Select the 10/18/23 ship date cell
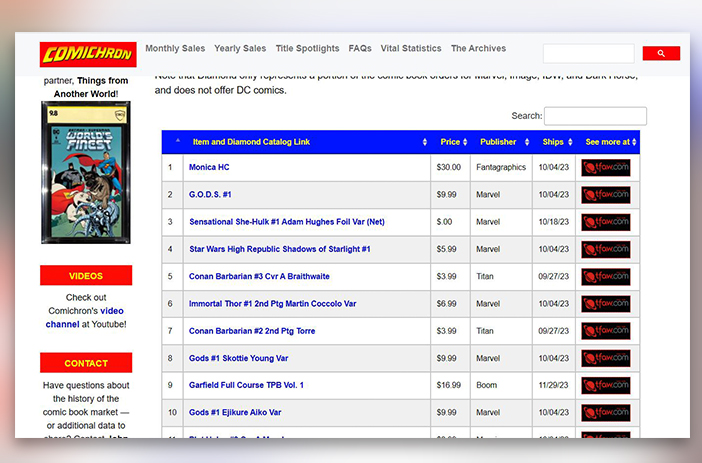Screen dimensions: 702x463 tap(553, 222)
